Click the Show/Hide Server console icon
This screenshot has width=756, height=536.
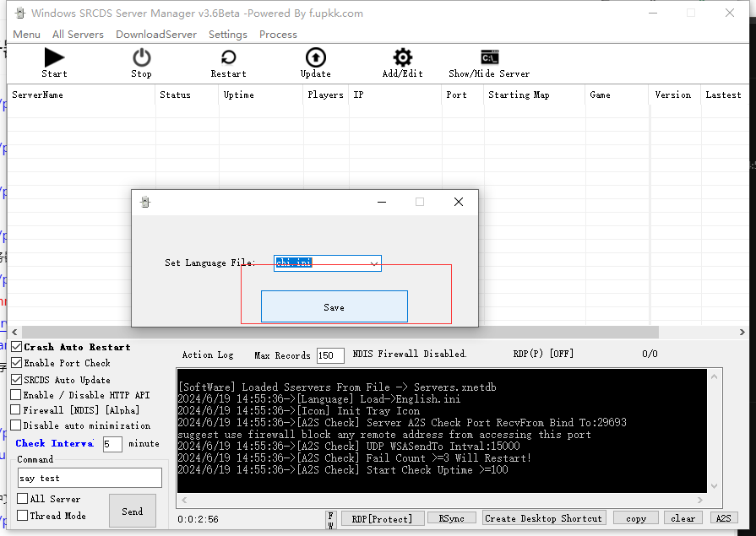pos(489,57)
